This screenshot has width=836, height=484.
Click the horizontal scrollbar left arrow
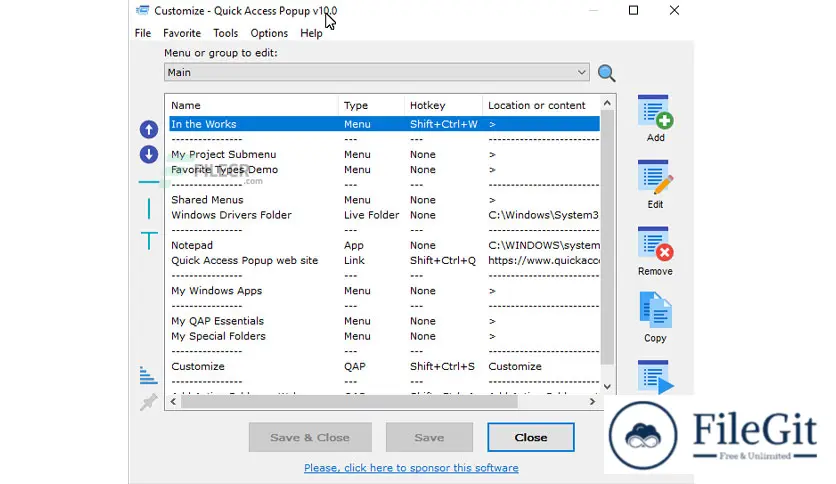tap(173, 402)
